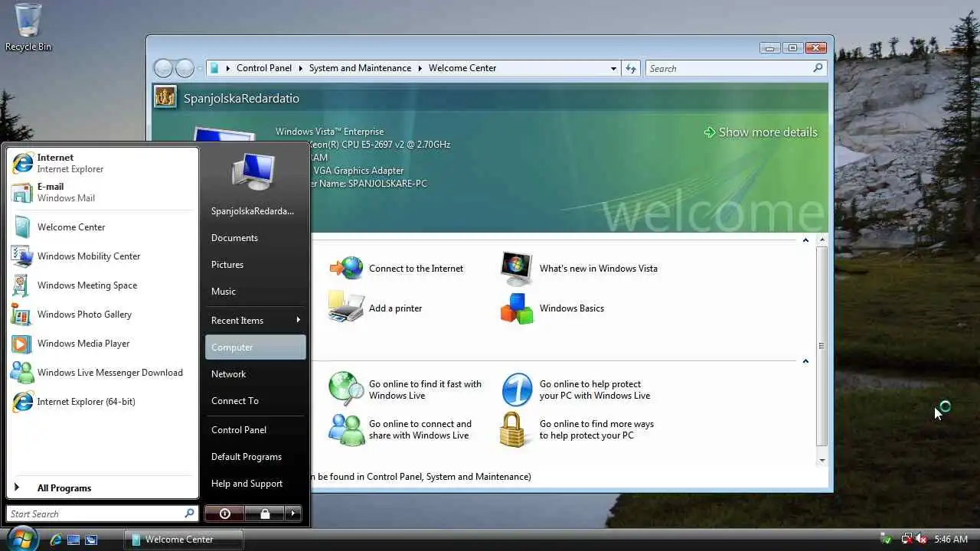Image resolution: width=980 pixels, height=551 pixels.
Task: Open Music folder in Start menu
Action: tap(256, 291)
